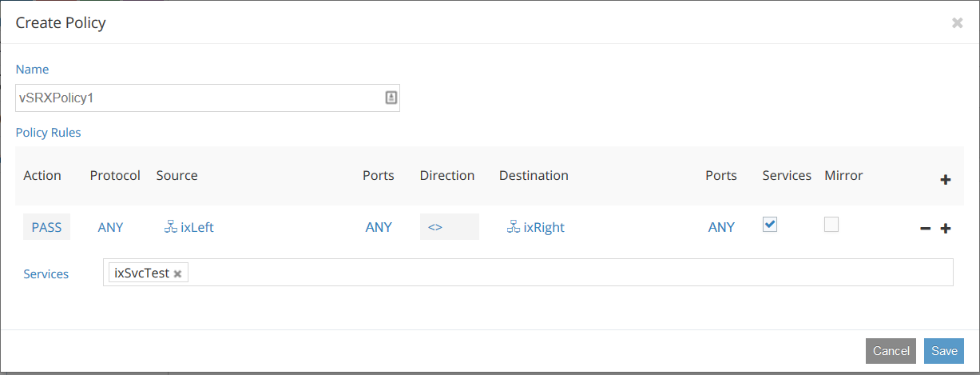Remove the rule with minus icon
This screenshot has height=375, width=980.
926,229
